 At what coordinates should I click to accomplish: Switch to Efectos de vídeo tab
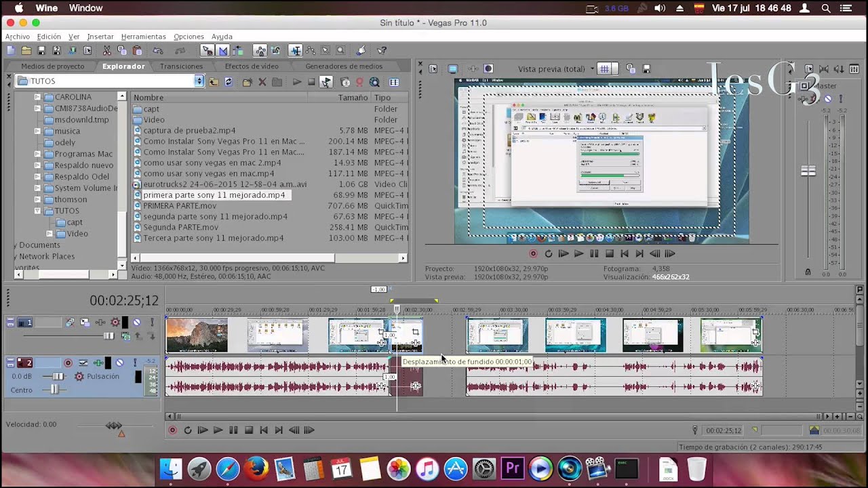(252, 66)
